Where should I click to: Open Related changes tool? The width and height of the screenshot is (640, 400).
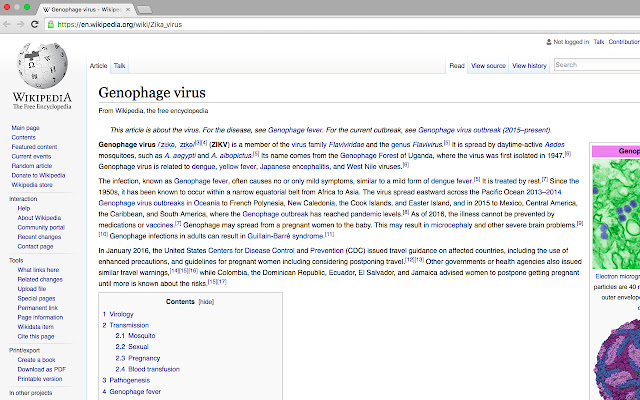point(40,279)
